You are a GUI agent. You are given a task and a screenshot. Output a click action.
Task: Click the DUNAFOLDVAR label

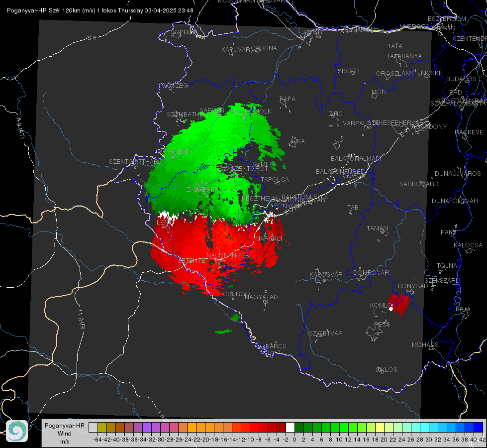pyautogui.click(x=455, y=201)
